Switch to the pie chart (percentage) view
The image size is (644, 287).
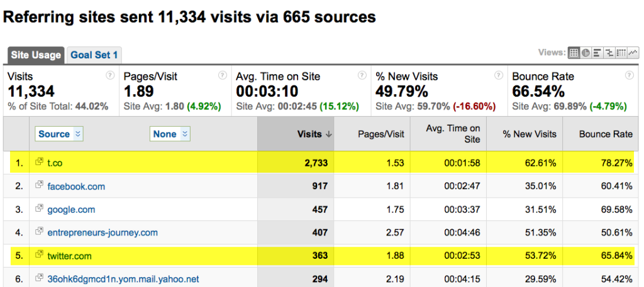586,53
